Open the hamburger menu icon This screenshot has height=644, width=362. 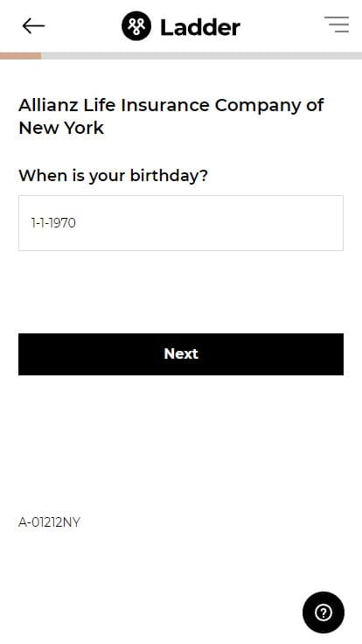337,24
